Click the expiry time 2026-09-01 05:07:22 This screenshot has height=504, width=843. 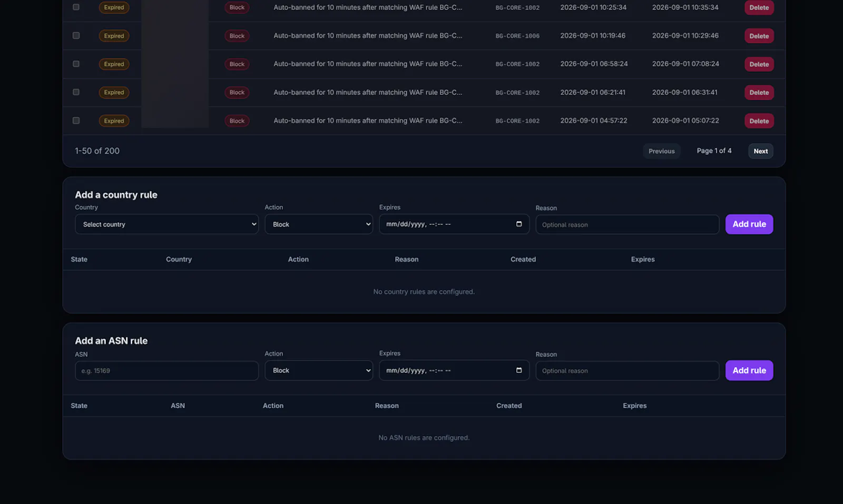coord(685,121)
